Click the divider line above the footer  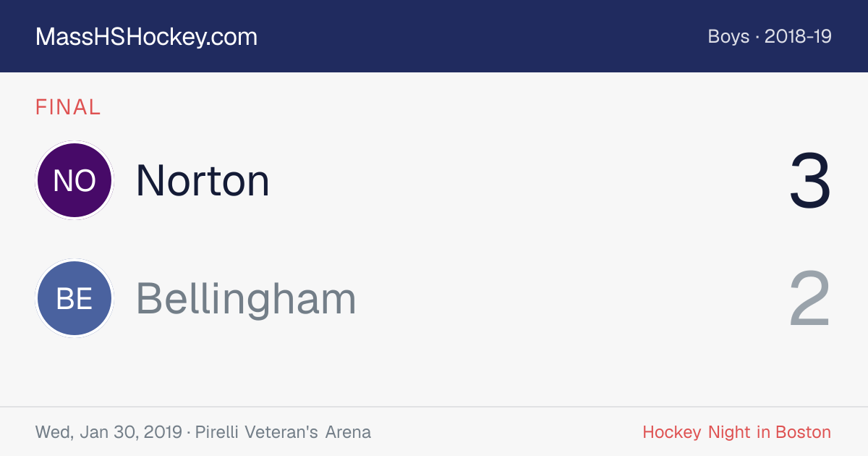pyautogui.click(x=434, y=407)
